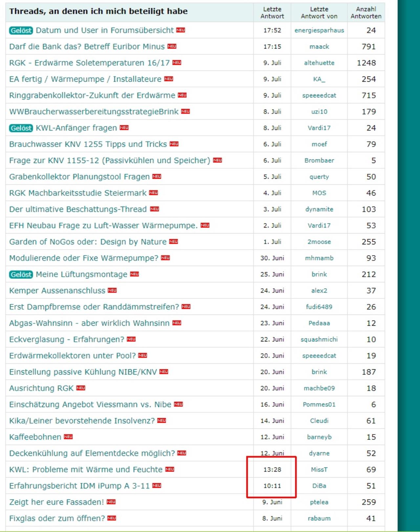Click NEU icon beside Der ultimative Beschattungs-Thread
Viewport: 420px width, 532px height.
155,209
